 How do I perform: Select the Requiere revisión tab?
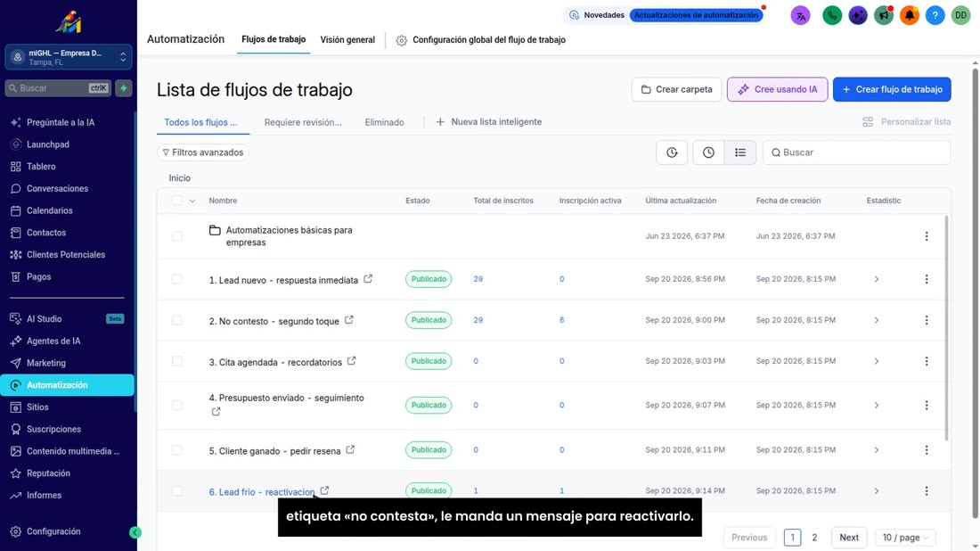[303, 122]
